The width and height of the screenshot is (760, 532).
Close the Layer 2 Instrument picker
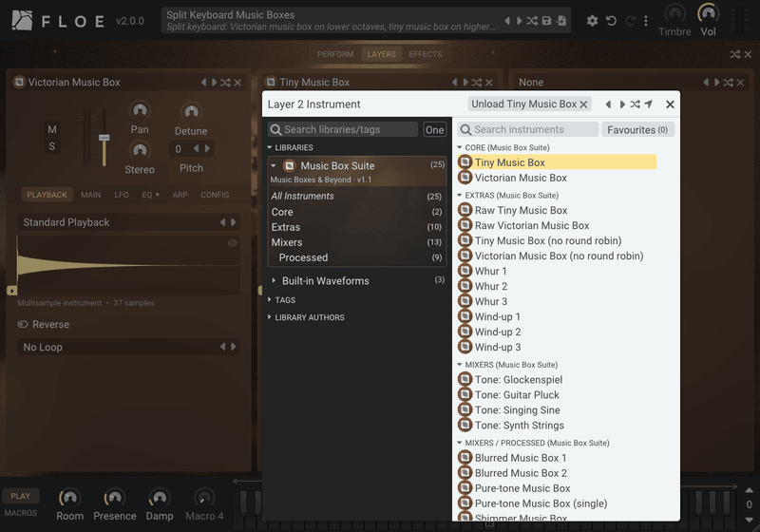coord(670,104)
